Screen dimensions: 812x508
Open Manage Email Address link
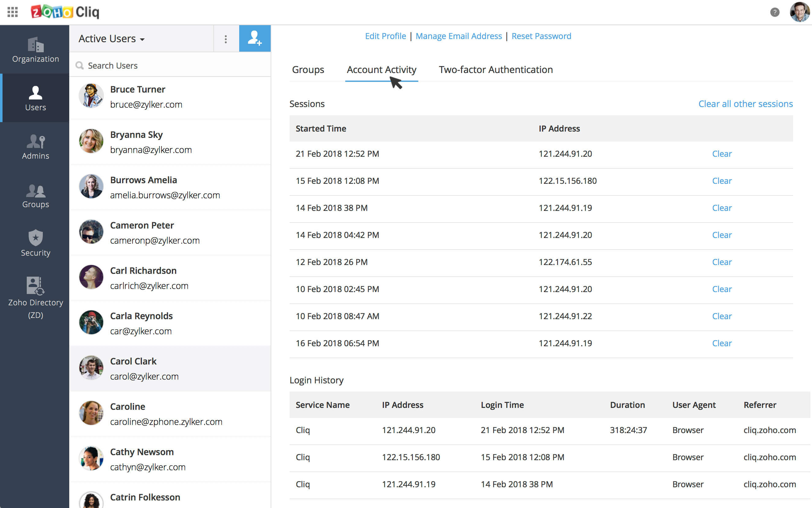pos(459,36)
